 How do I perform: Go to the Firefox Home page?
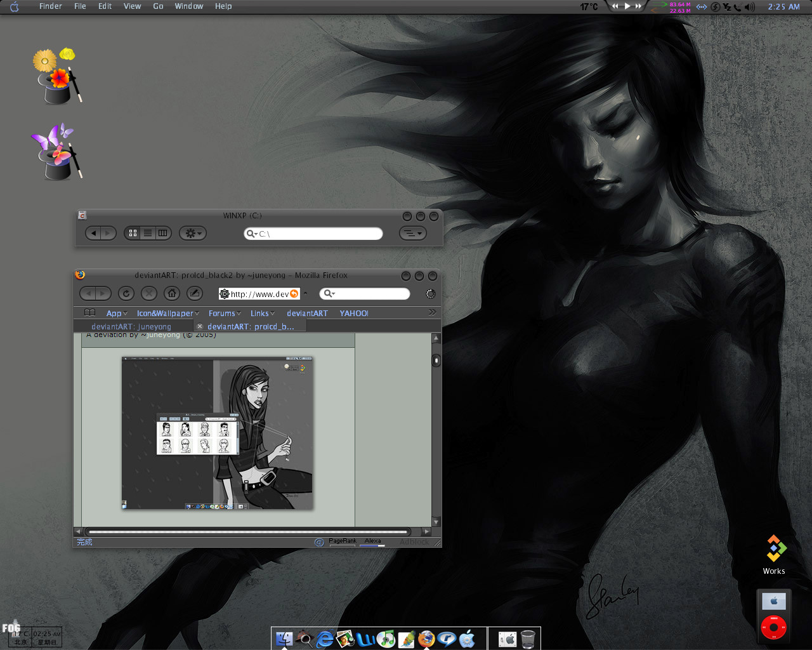click(x=172, y=293)
